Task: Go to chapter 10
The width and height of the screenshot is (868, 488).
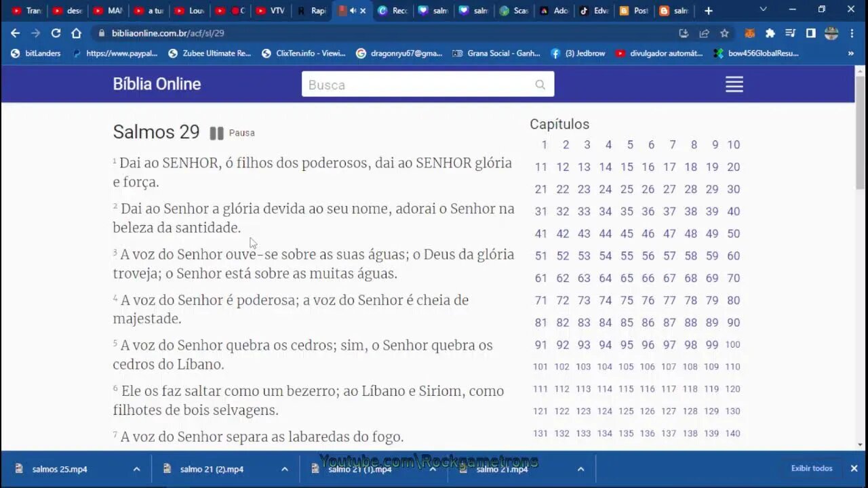Action: [x=734, y=144]
